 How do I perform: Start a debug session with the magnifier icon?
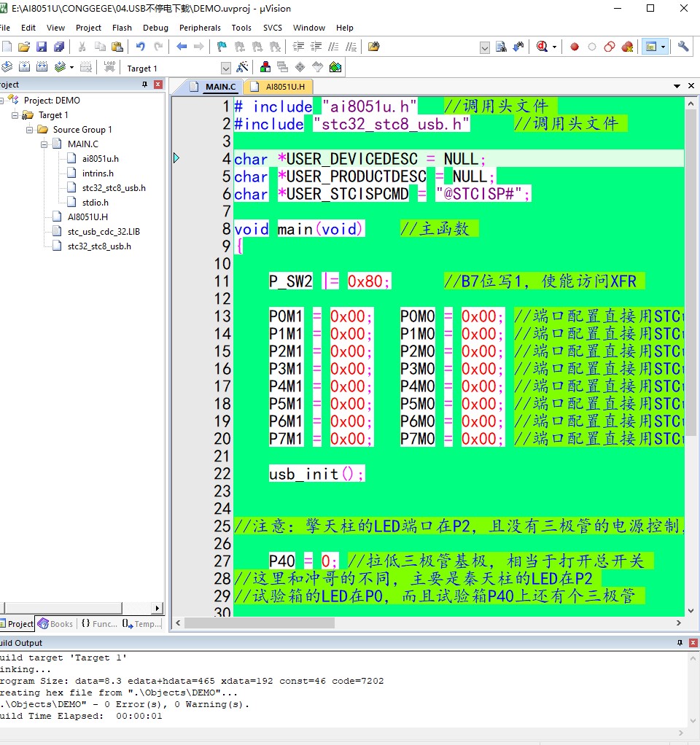542,47
